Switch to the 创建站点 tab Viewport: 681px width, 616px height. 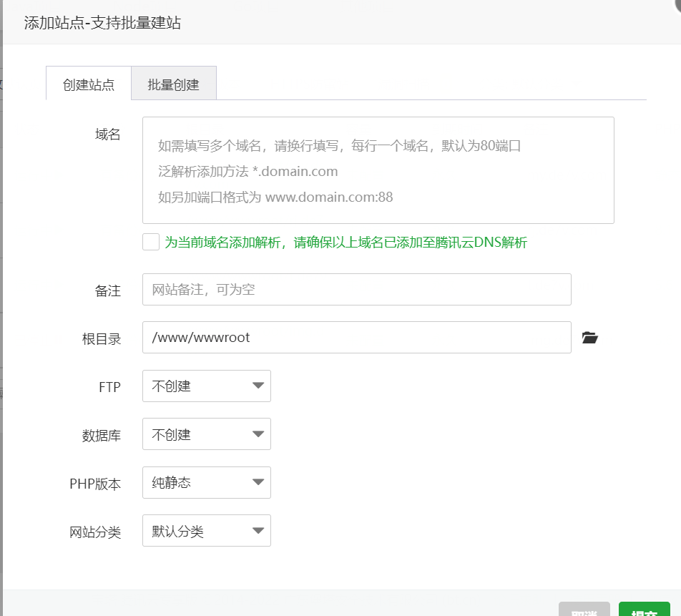(89, 84)
